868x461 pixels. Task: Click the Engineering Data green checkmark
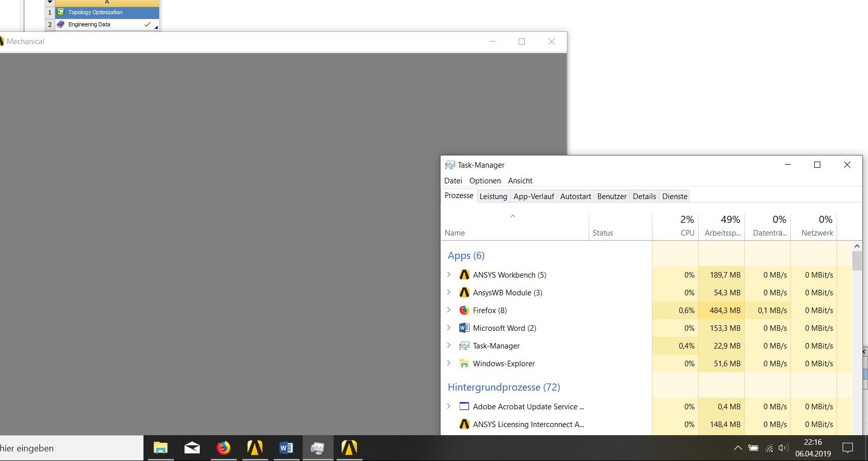tap(148, 24)
